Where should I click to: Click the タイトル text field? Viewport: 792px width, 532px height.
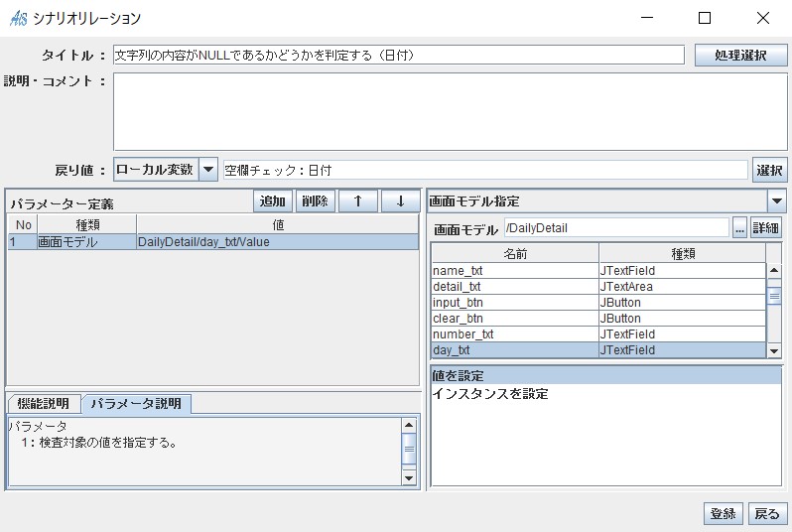tap(398, 55)
